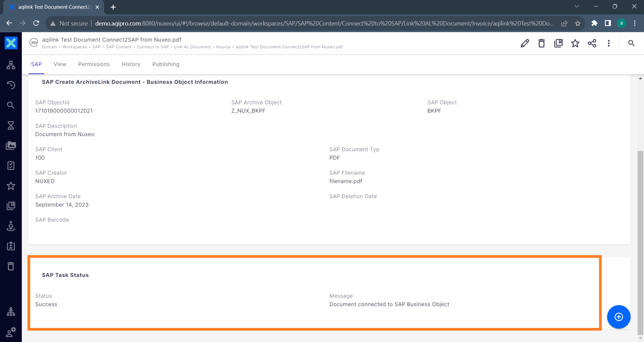Click the top-right search magnifier
Screen dimensions: 644x342
pos(631,43)
